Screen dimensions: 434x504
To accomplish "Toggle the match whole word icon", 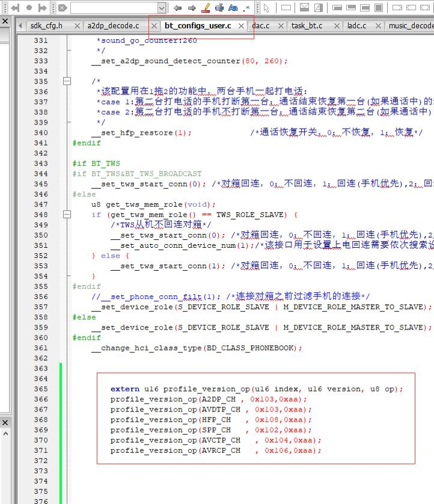I will pos(220,8).
